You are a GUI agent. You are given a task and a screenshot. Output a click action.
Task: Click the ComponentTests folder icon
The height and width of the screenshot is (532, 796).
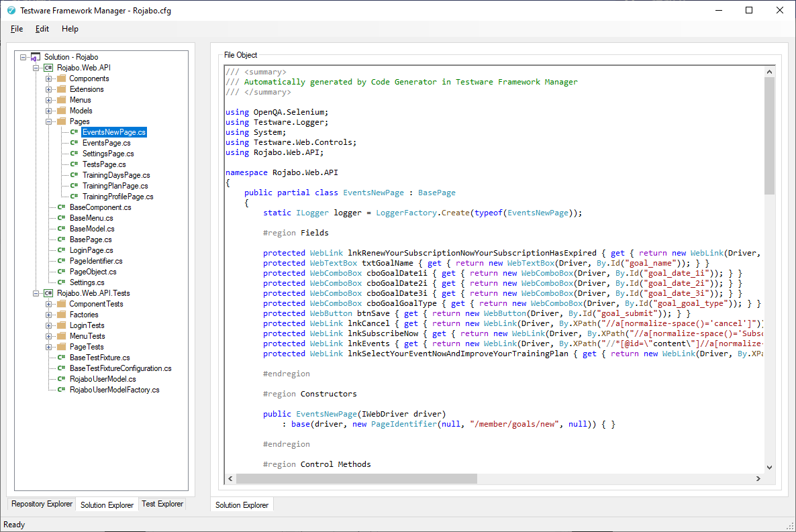click(x=62, y=303)
